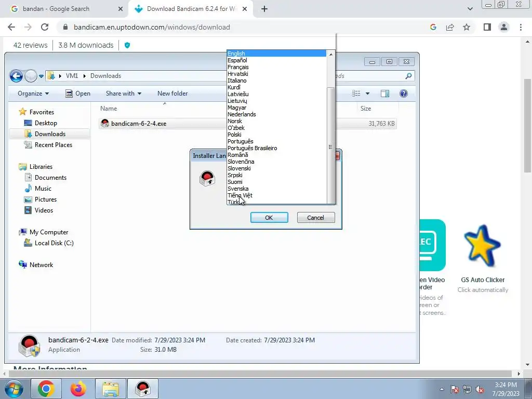Open Documents library
Viewport: 532px width, 399px height.
click(x=50, y=178)
